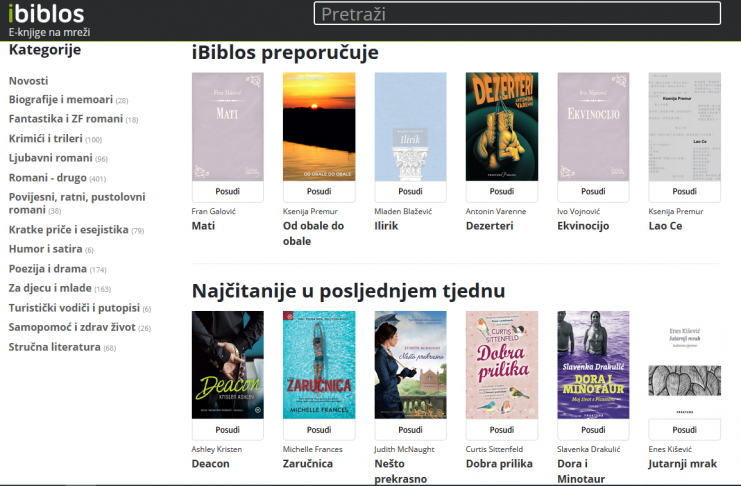Screen dimensions: 741x486
Task: Click the Dezerteri book cover
Action: (x=501, y=126)
